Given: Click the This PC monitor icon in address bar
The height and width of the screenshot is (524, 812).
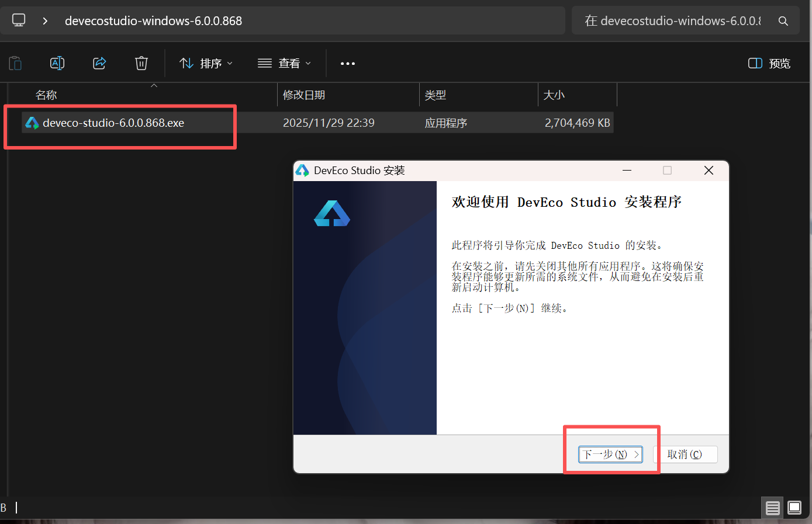Looking at the screenshot, I should [19, 20].
